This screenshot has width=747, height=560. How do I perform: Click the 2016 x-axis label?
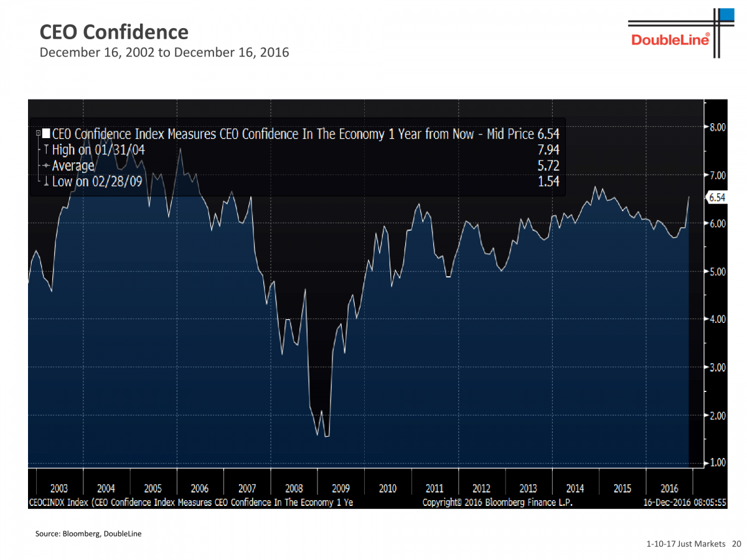coord(669,488)
